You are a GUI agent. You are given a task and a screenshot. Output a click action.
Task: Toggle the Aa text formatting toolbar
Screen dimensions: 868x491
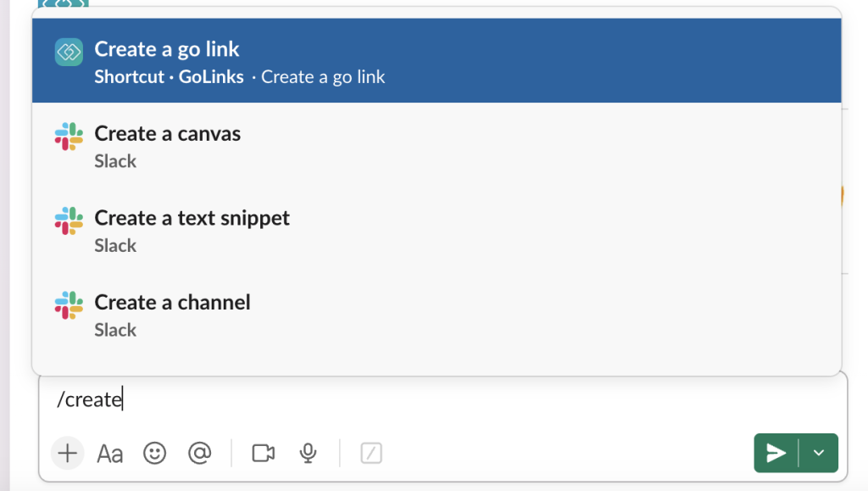pyautogui.click(x=109, y=454)
